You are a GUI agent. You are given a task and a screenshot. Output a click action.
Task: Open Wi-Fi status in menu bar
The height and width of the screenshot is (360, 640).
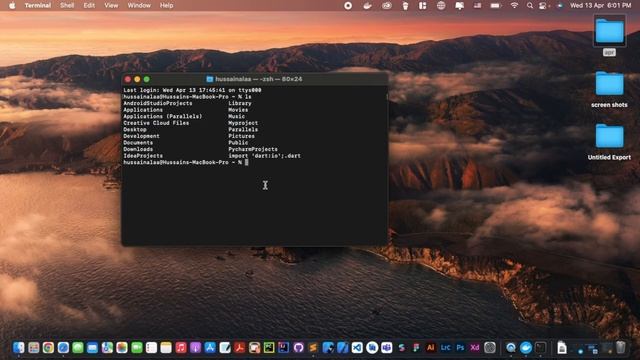point(514,5)
